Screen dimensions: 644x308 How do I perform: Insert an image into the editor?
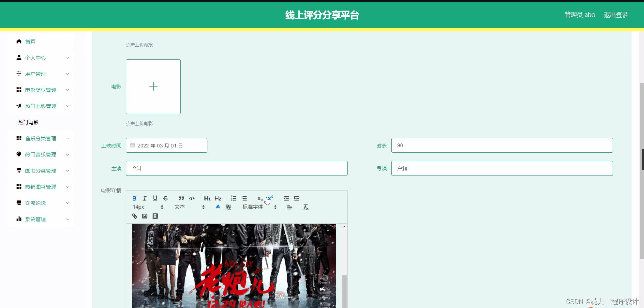pyautogui.click(x=145, y=216)
